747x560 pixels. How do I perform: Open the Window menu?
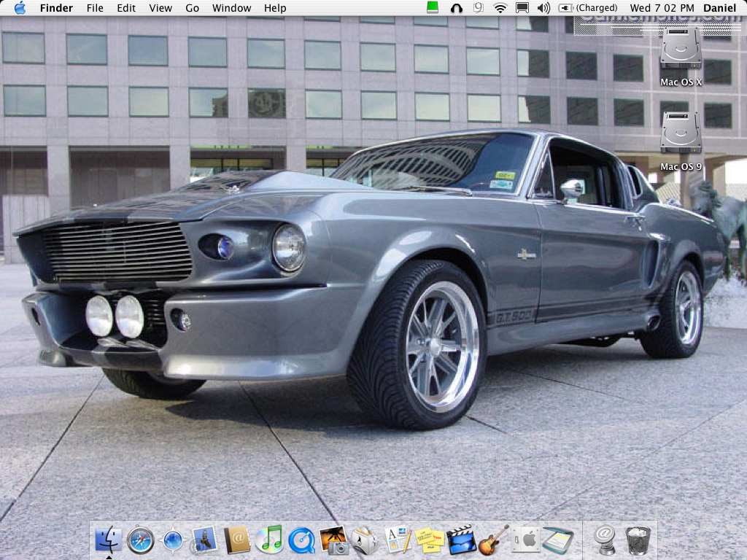coord(231,8)
